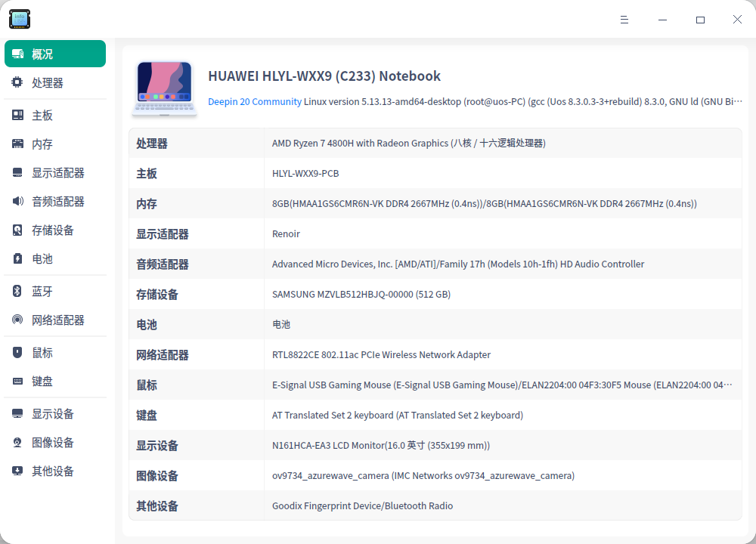Open the 处理器 sidebar tab label
This screenshot has width=756, height=544.
point(47,83)
